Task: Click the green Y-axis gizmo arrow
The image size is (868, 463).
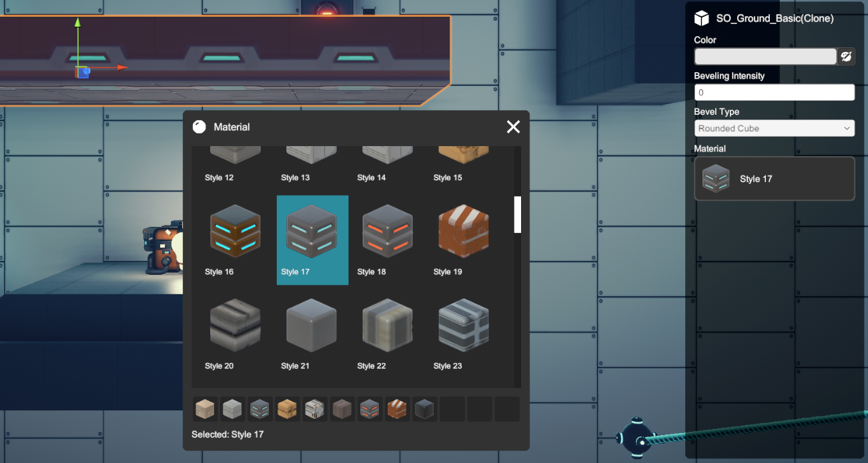Action: point(78,24)
